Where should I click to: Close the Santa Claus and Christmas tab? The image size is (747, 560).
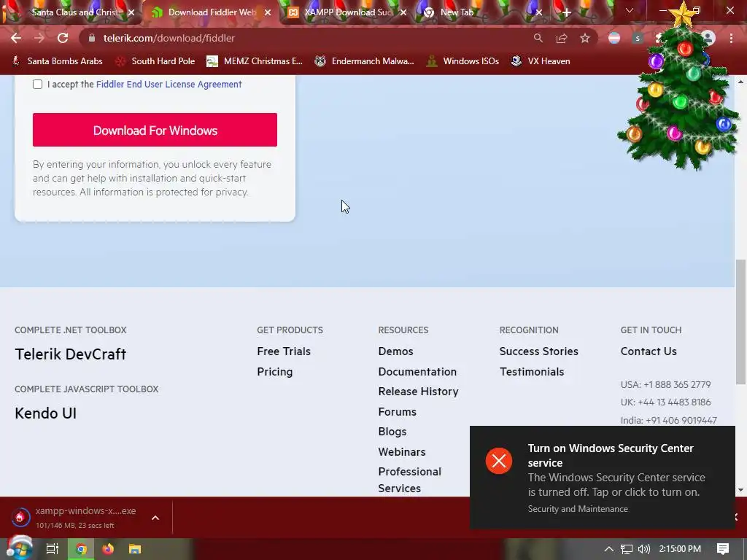(x=131, y=12)
